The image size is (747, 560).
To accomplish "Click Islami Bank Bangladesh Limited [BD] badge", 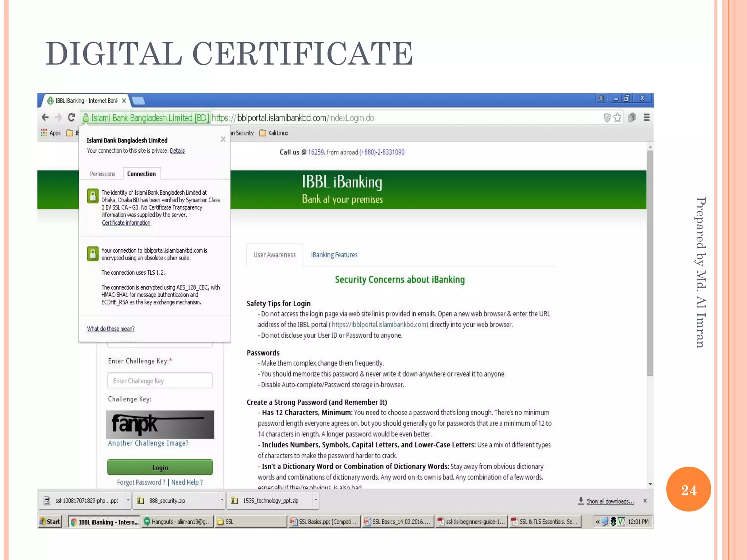I will click(146, 118).
